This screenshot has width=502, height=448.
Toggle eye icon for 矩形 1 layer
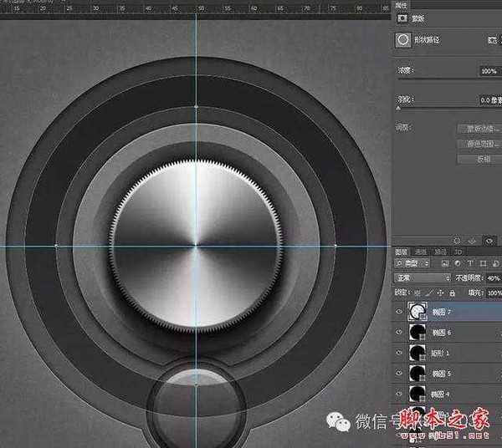[399, 353]
